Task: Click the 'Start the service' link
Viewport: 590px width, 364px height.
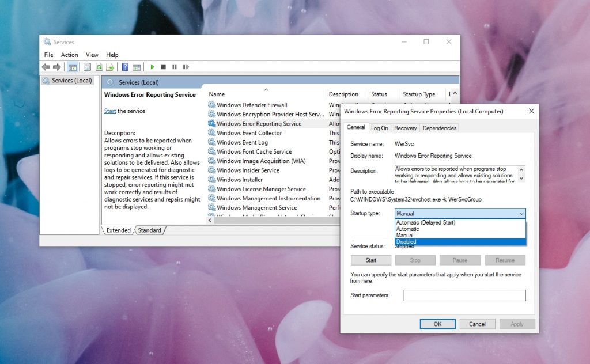Action: coord(110,111)
